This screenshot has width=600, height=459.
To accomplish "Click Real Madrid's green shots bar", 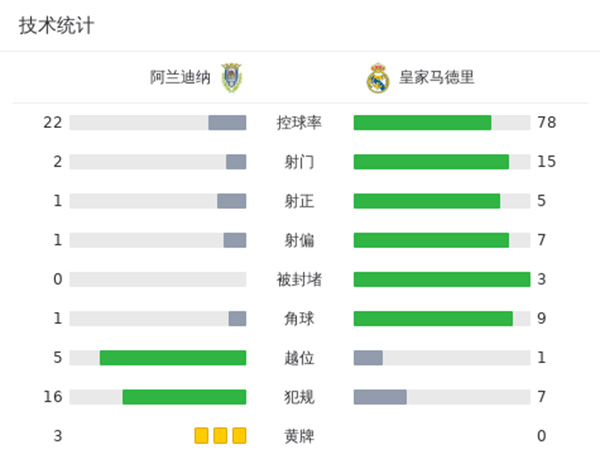I will tap(431, 162).
